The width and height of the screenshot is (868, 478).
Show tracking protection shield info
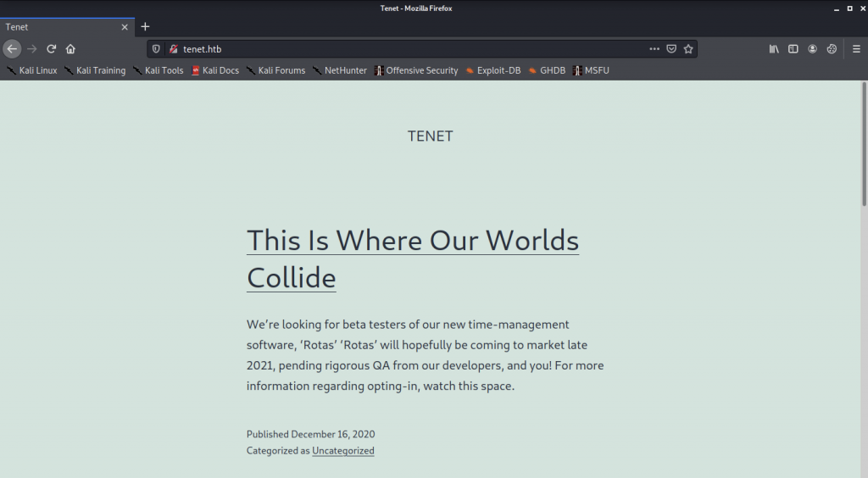tap(156, 48)
